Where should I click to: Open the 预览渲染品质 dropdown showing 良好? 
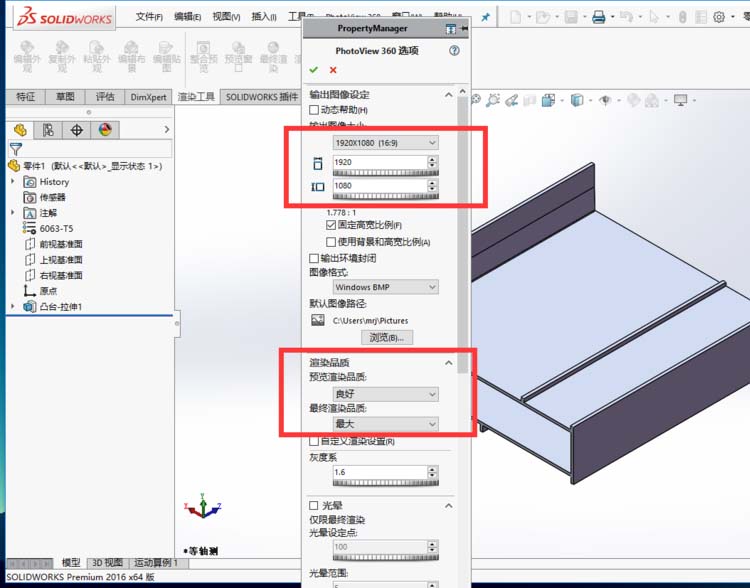tap(386, 394)
